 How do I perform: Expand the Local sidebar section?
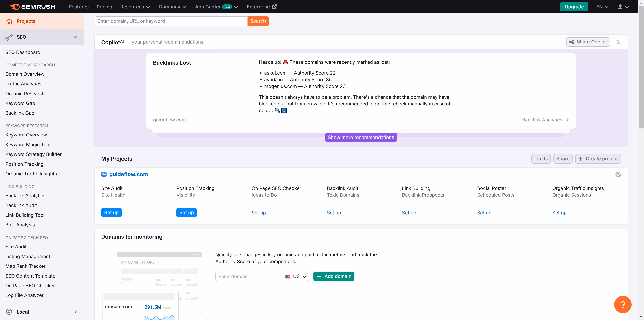click(75, 312)
